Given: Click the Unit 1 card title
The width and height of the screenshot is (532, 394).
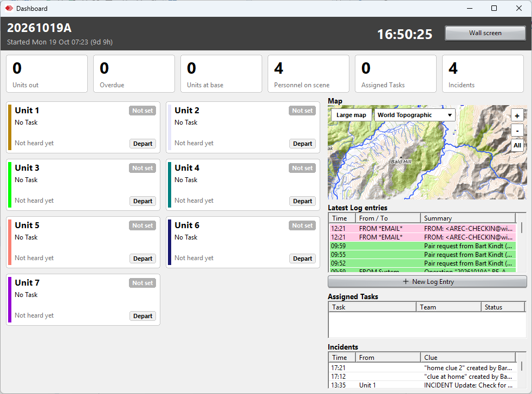Looking at the screenshot, I should pos(27,111).
